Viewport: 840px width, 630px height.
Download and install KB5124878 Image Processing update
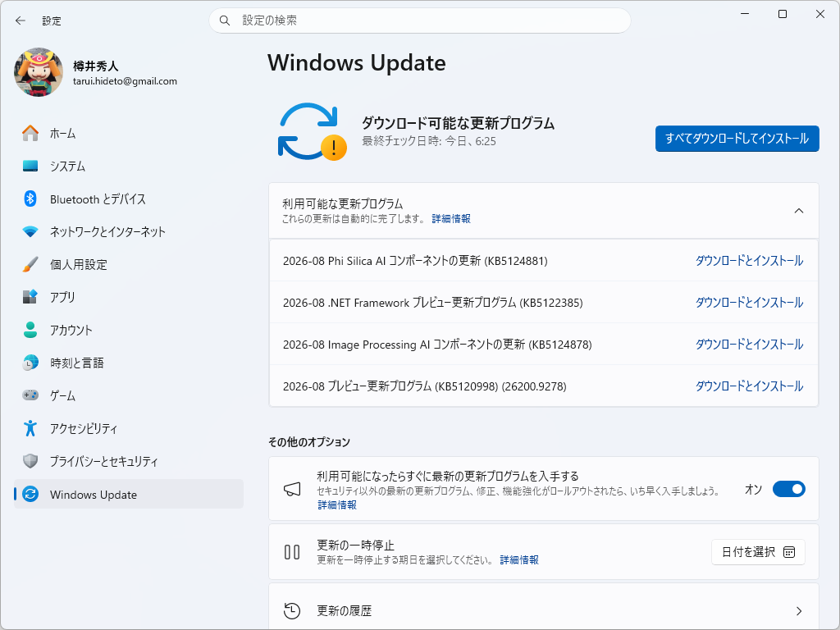click(x=749, y=345)
